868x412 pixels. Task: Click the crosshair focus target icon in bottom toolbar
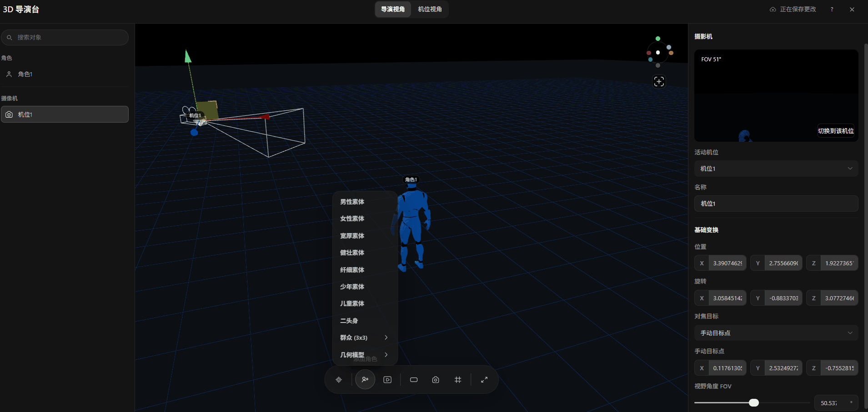tap(339, 380)
